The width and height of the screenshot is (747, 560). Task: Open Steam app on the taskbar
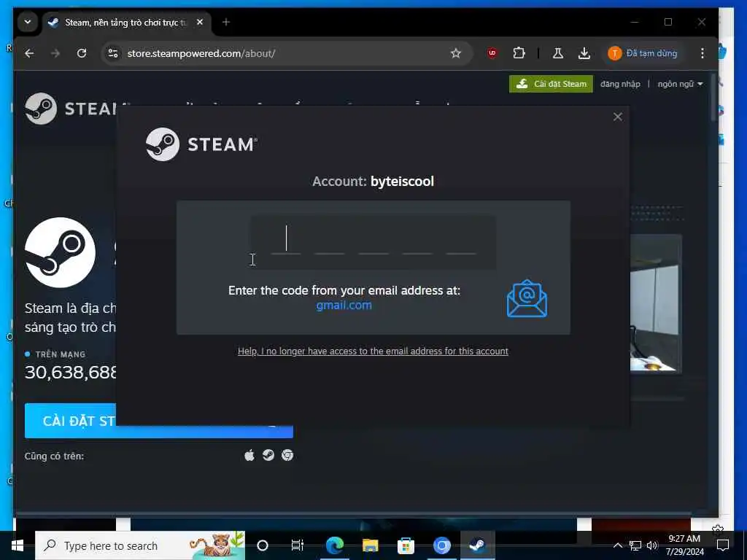tap(477, 545)
